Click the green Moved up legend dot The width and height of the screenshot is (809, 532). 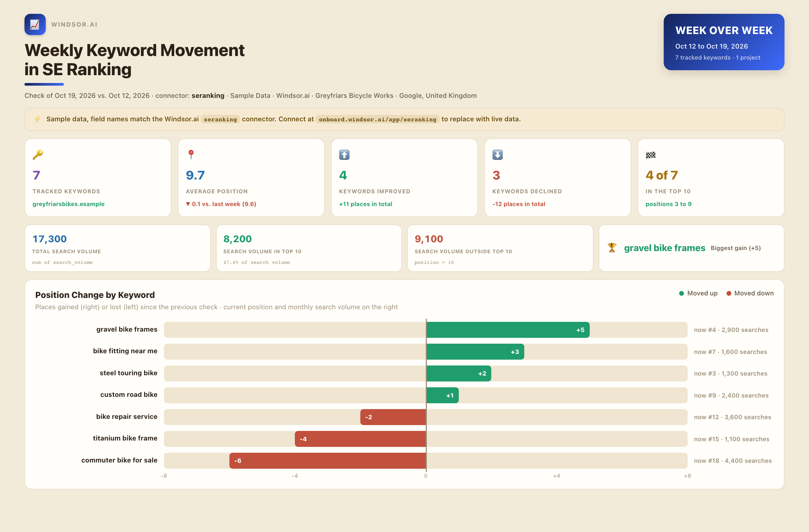pos(682,293)
